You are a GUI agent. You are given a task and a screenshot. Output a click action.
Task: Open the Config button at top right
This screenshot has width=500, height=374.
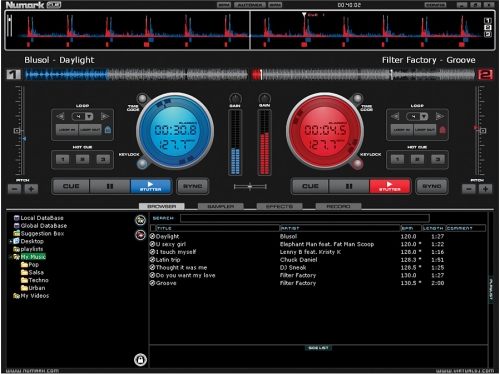[x=435, y=5]
